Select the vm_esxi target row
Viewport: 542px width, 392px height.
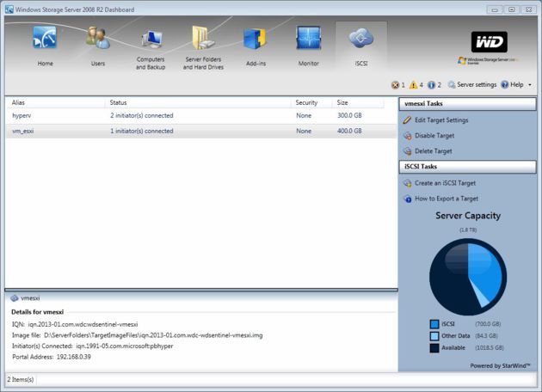[x=201, y=132]
